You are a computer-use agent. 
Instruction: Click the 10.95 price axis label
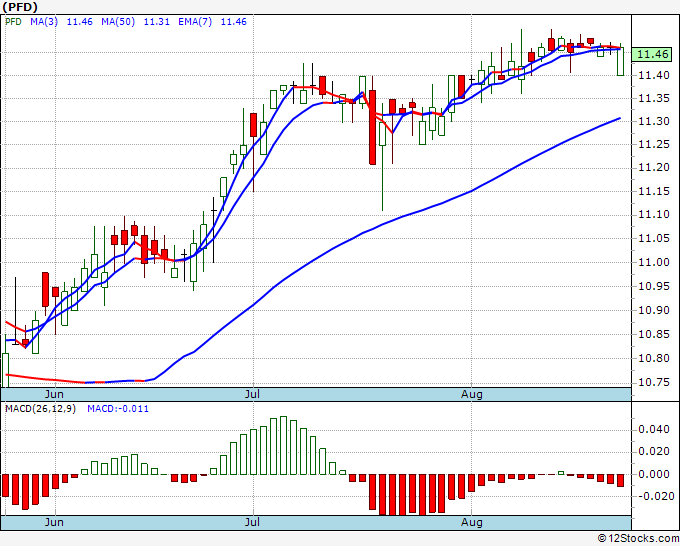(x=654, y=286)
